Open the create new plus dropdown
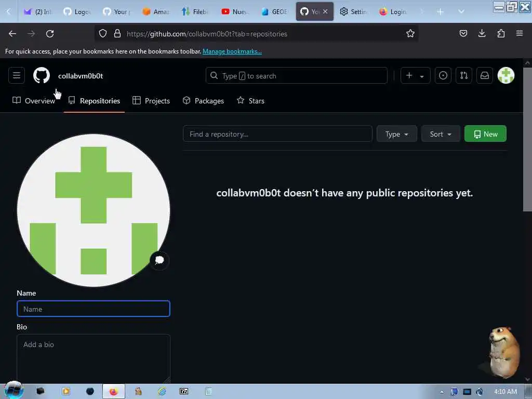This screenshot has width=532, height=399. click(415, 75)
